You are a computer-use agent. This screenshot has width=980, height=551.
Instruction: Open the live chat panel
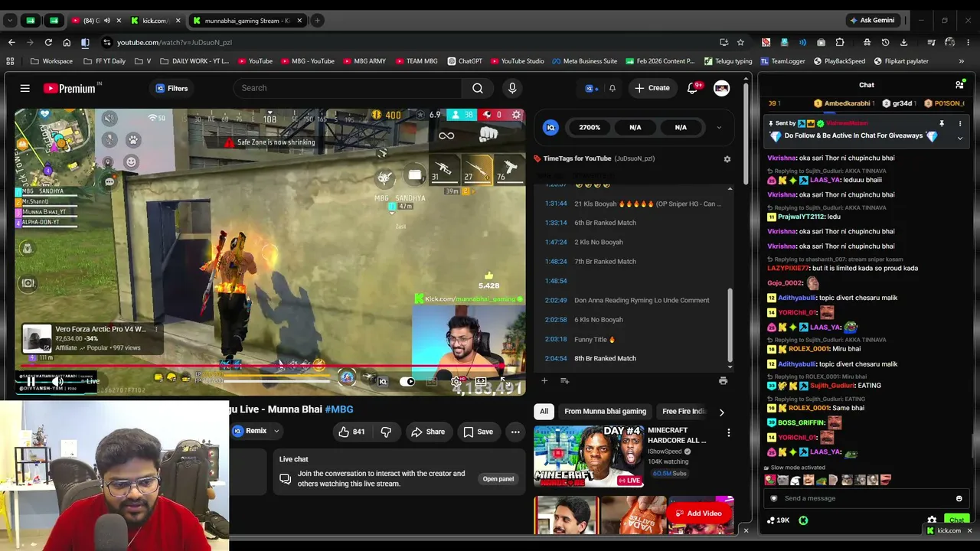498,479
